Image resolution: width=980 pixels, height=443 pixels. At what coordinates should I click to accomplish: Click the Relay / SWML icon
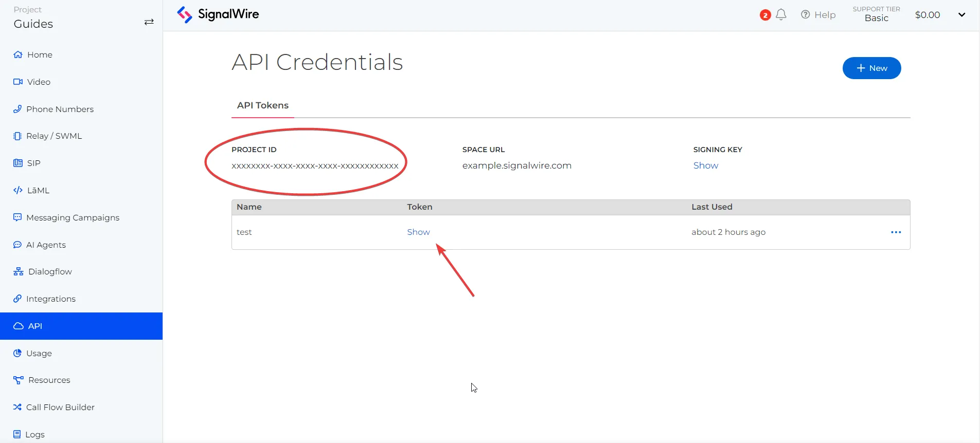[x=17, y=136]
